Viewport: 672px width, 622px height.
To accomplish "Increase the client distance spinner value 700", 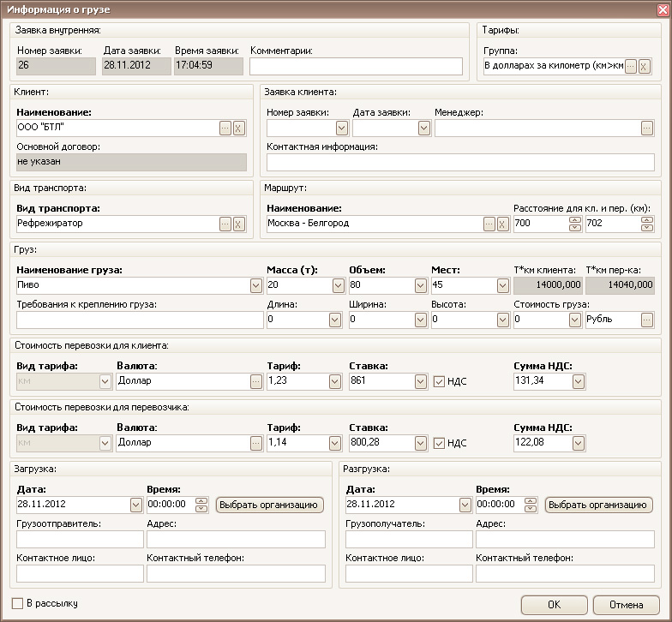I will [574, 220].
